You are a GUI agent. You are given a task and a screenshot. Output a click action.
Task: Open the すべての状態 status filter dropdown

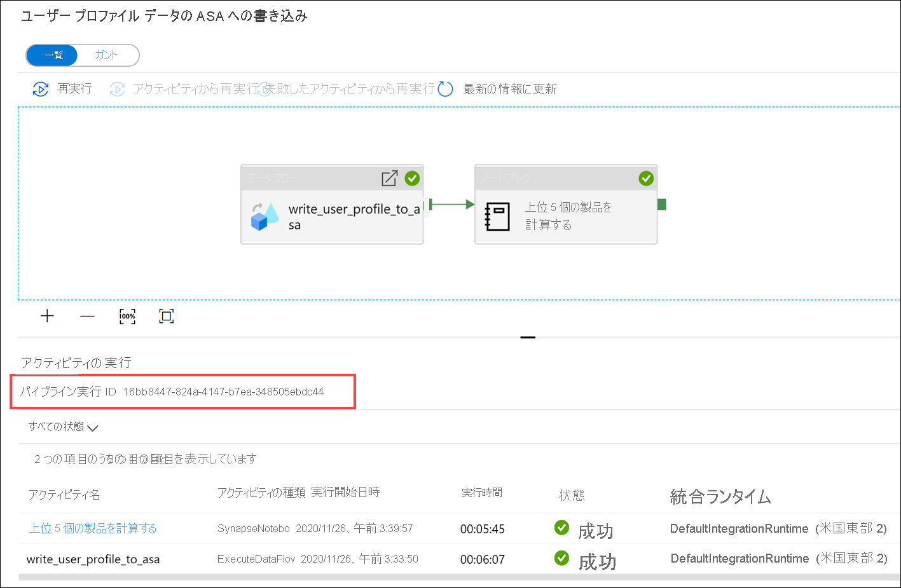coord(63,427)
